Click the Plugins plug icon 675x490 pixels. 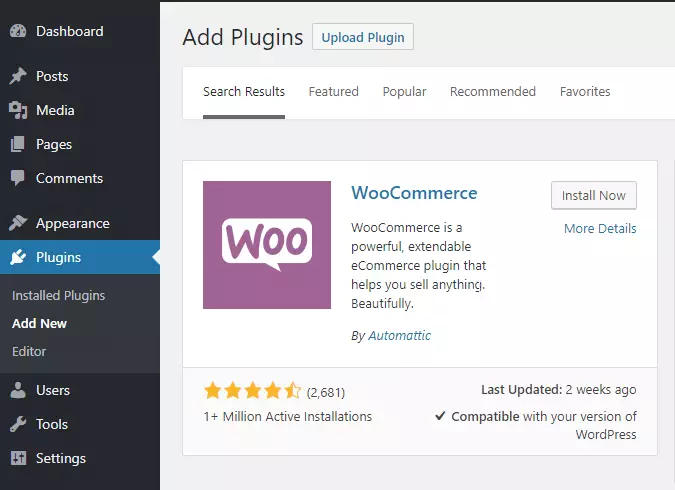tap(18, 257)
